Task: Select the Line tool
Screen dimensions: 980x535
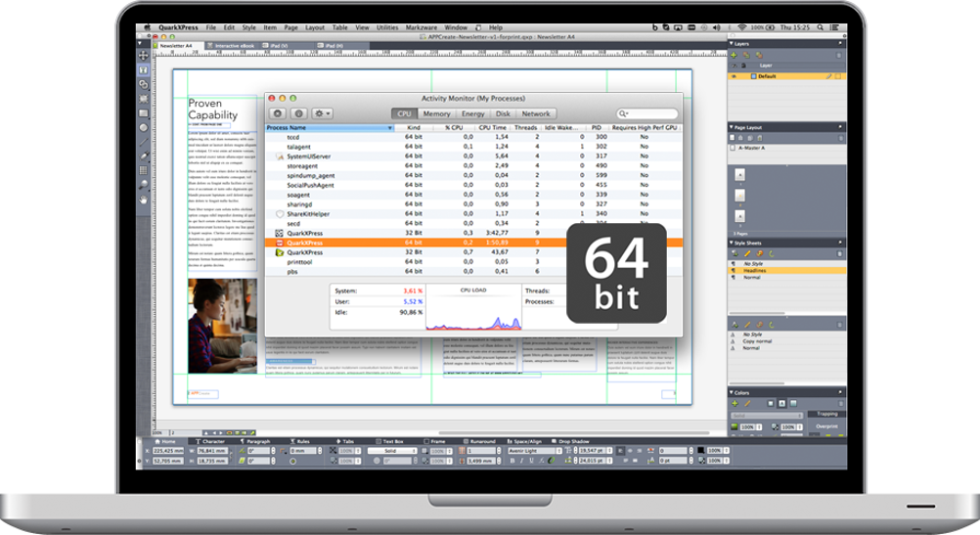Action: 143,142
